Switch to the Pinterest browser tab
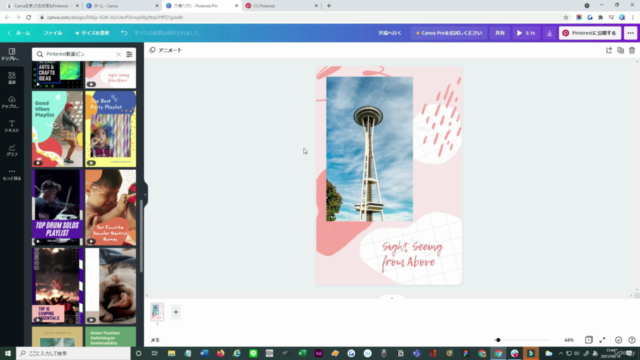The width and height of the screenshot is (640, 360). (282, 6)
